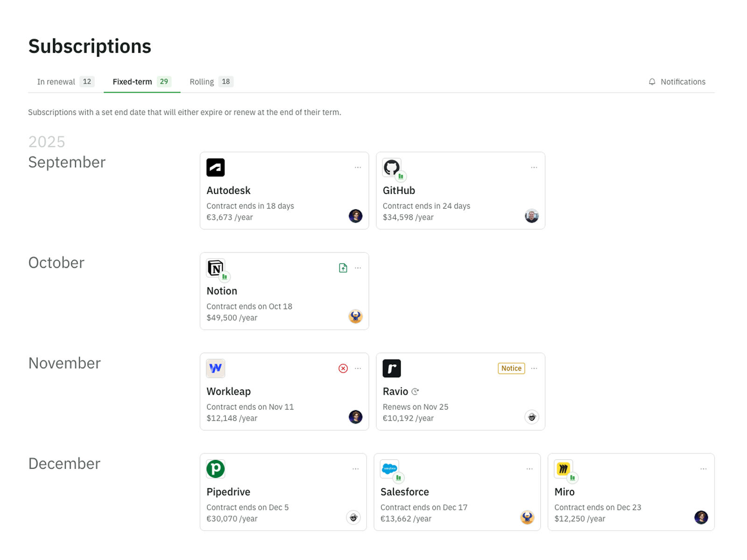Click the owner avatar on GitHub card
Screen dimensions: 747x560
pyautogui.click(x=531, y=216)
